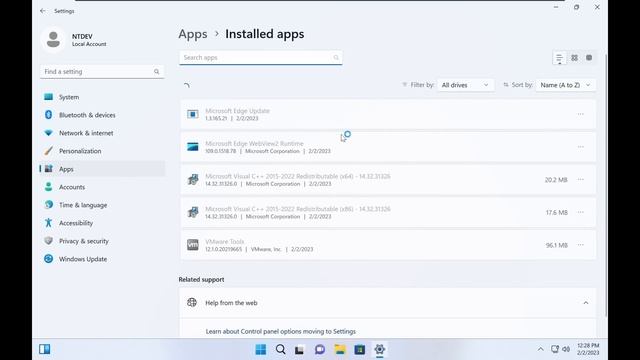640x360 pixels.
Task: Open more options for VMware Tools
Action: pos(580,245)
